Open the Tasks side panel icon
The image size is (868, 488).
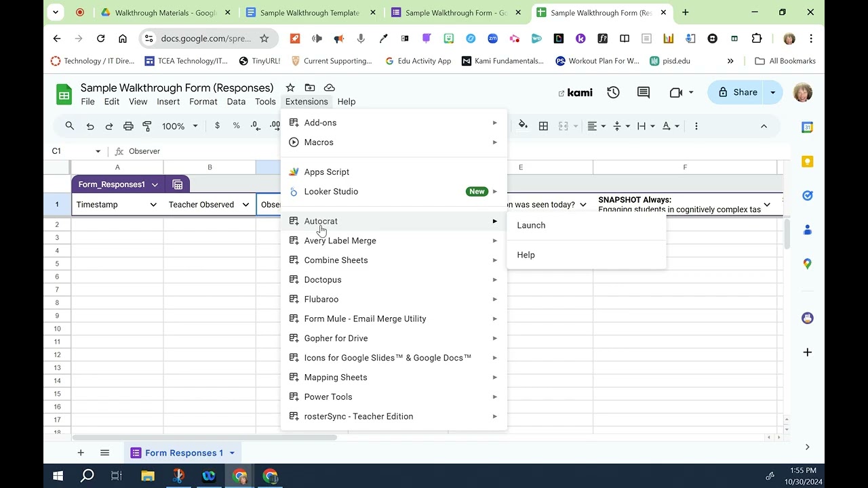(807, 196)
